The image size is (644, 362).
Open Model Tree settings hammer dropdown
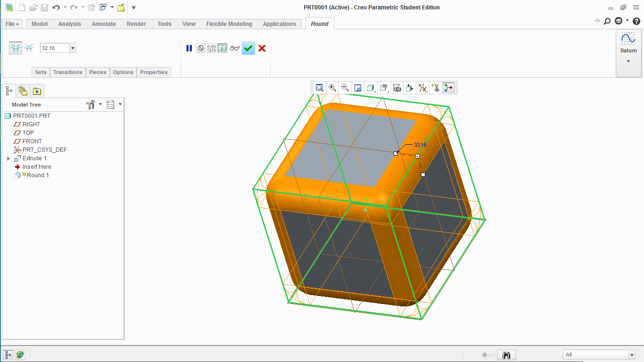94,105
